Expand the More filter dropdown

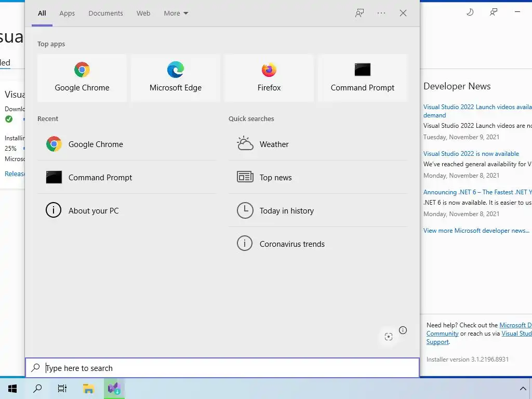pyautogui.click(x=176, y=13)
